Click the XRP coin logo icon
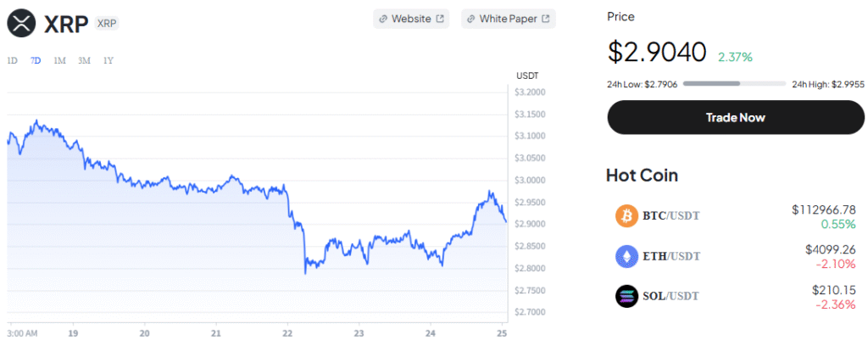Image resolution: width=868 pixels, height=346 pixels. tap(21, 23)
